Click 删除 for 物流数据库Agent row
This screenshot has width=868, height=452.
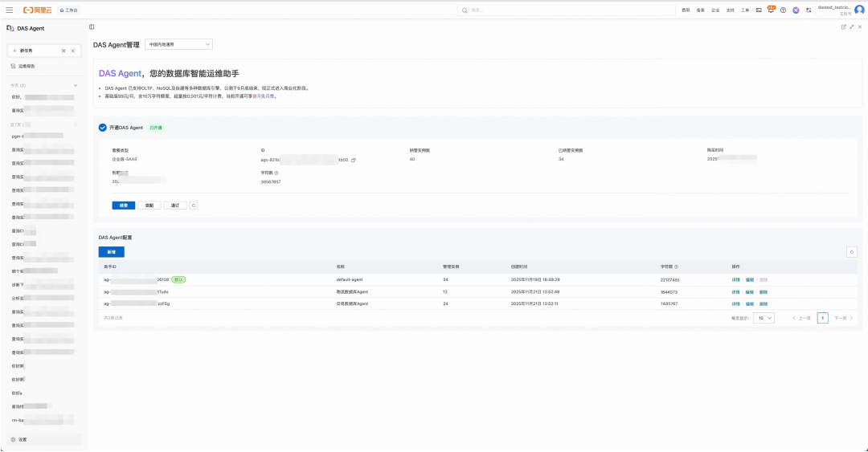tap(764, 292)
